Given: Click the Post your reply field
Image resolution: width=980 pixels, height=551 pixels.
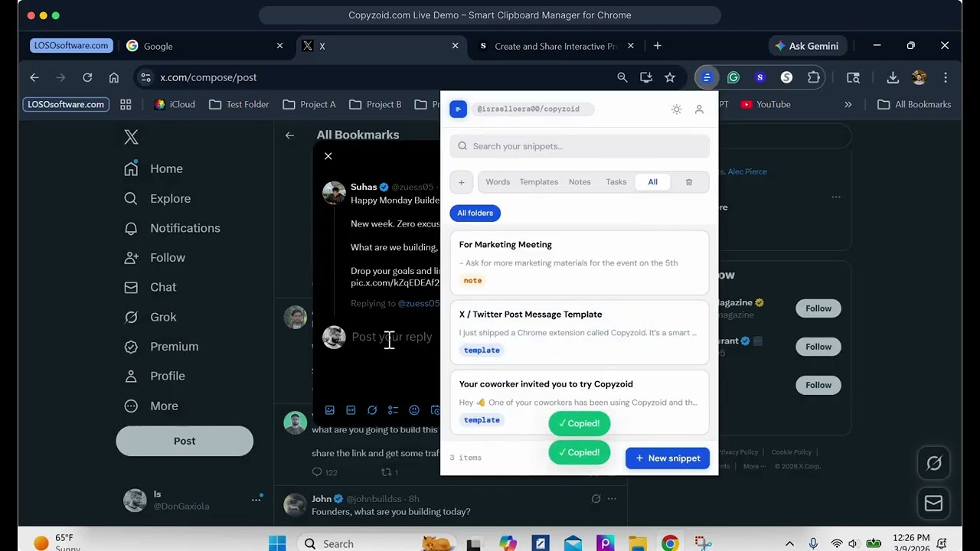Looking at the screenshot, I should point(392,337).
